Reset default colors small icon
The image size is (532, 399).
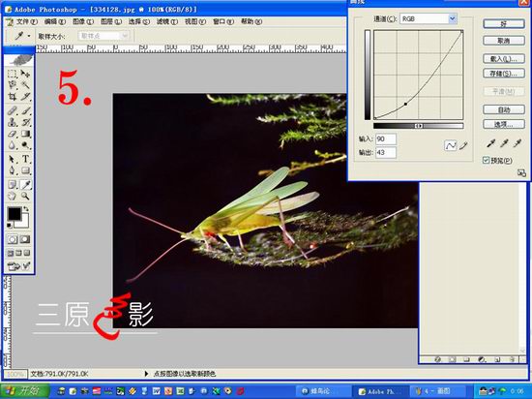(x=10, y=226)
